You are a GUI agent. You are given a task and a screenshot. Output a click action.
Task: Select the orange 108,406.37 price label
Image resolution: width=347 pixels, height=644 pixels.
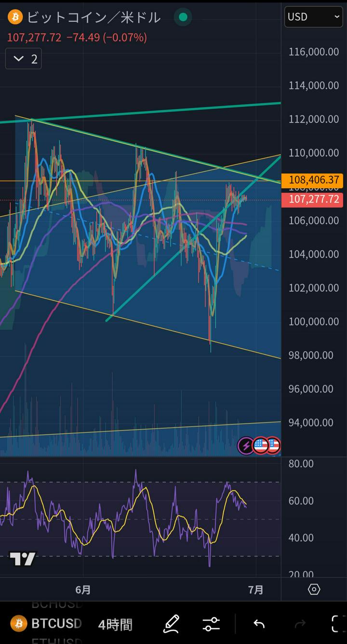pyautogui.click(x=315, y=180)
